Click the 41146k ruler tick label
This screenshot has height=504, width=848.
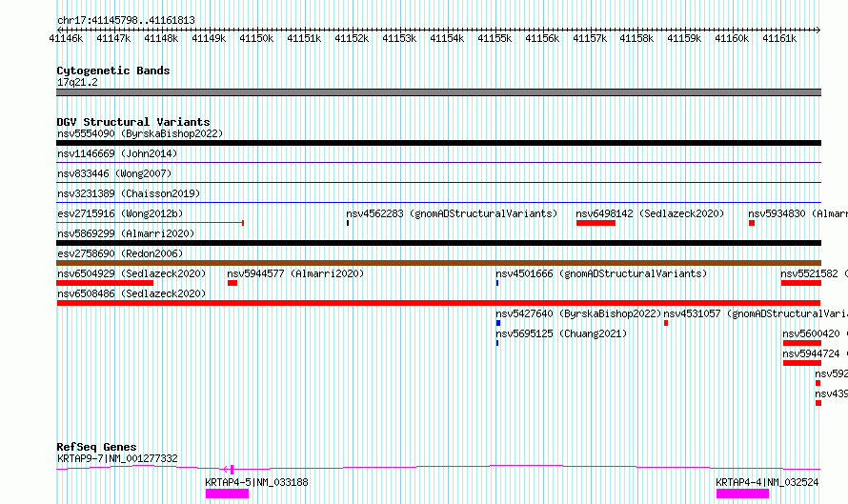[66, 38]
